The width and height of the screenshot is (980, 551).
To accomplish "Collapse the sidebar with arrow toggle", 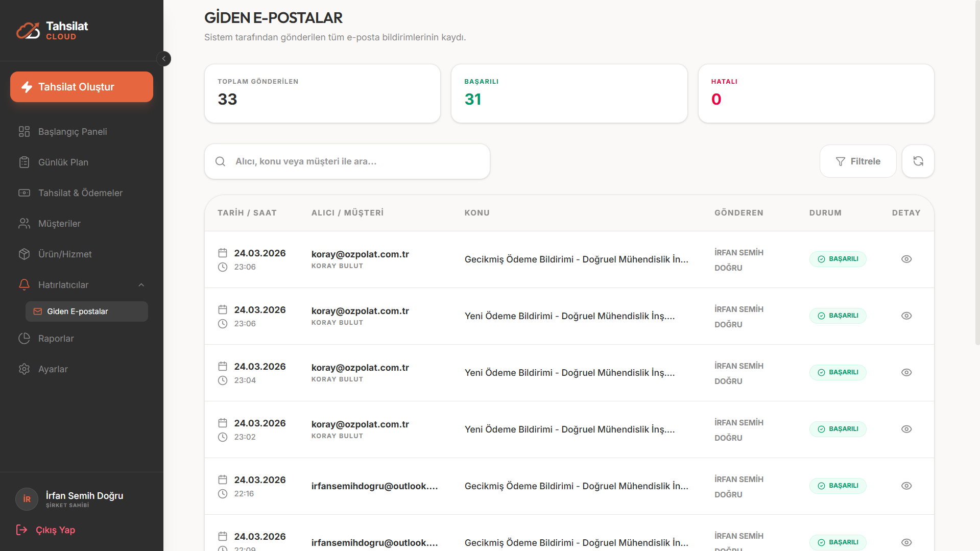I will click(163, 59).
